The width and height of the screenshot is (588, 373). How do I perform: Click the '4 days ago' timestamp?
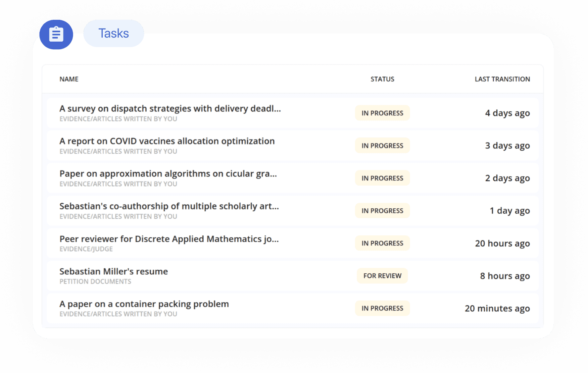click(507, 113)
